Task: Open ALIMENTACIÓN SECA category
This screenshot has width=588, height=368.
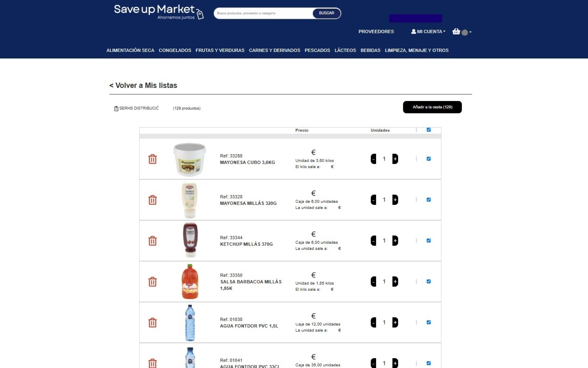Action: 130,50
